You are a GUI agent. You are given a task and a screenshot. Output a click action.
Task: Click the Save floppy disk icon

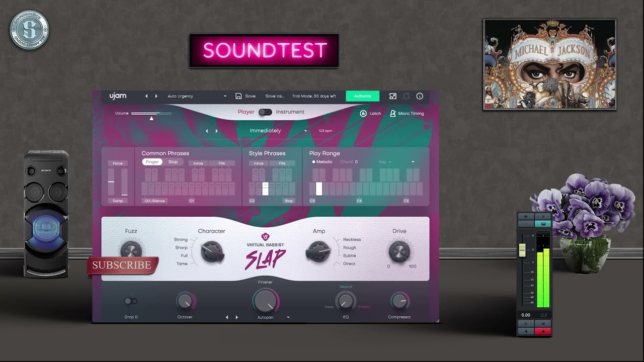click(238, 96)
